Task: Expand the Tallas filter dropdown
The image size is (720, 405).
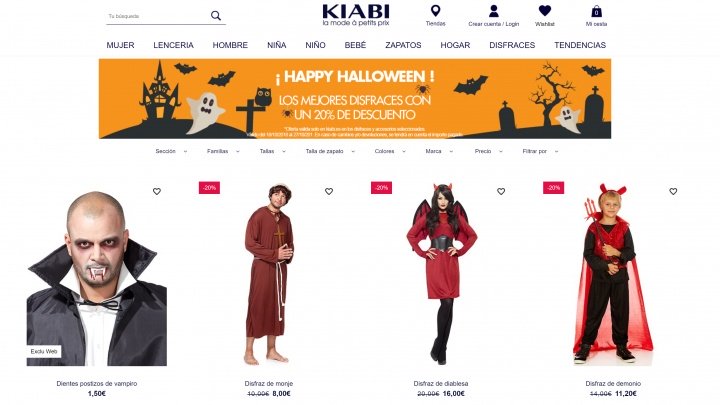Action: (272, 151)
